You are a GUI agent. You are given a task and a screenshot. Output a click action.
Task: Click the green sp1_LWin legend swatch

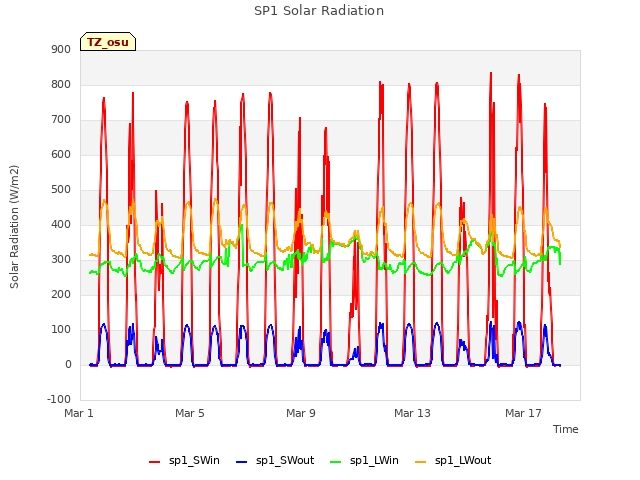tap(336, 462)
